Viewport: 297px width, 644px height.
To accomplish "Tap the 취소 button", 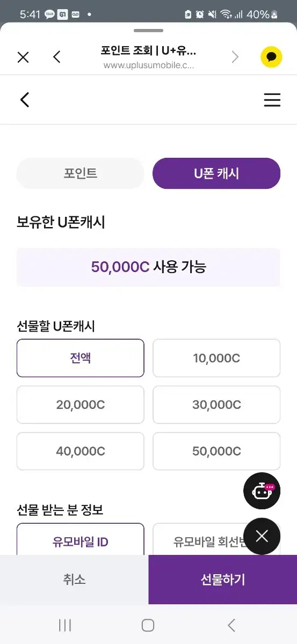I will click(x=74, y=580).
